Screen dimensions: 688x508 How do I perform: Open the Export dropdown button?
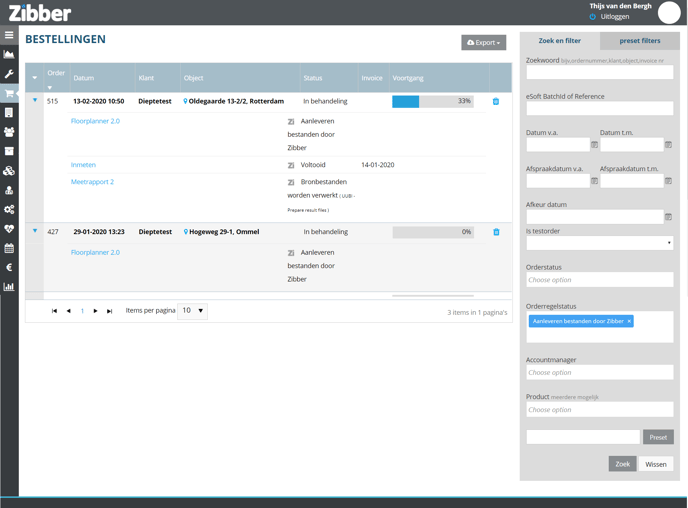pos(483,43)
